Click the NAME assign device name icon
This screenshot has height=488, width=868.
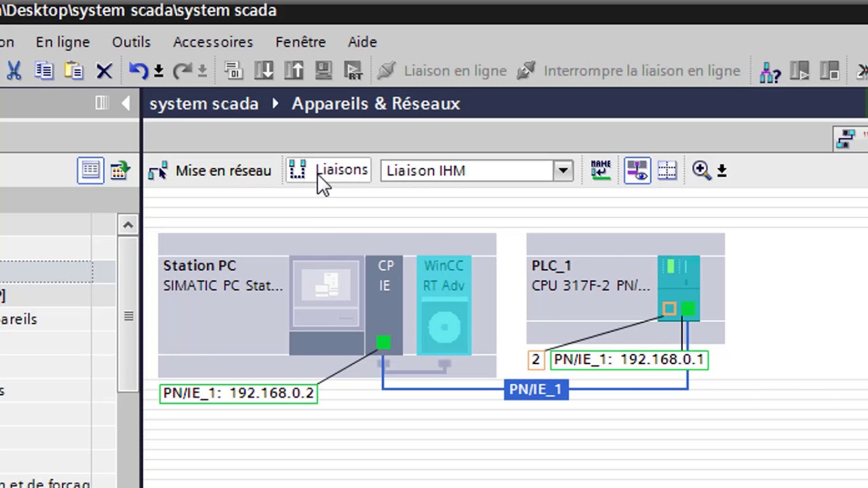[601, 170]
